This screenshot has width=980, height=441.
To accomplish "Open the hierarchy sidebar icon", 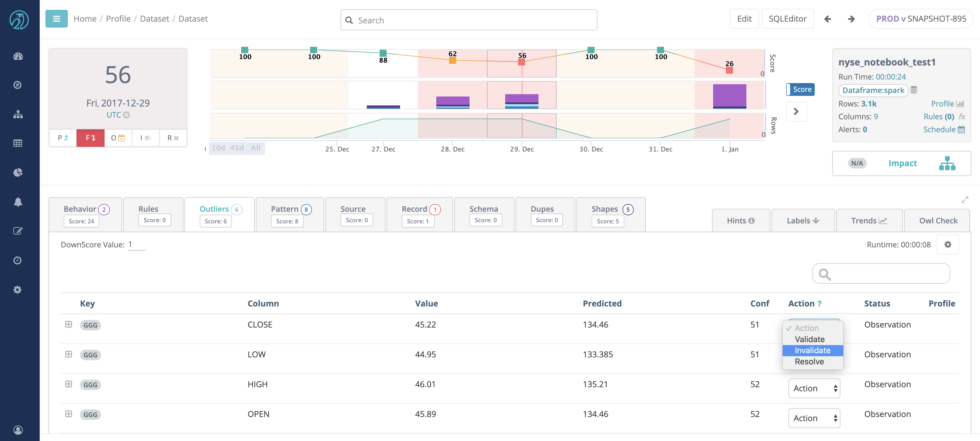I will click(18, 114).
